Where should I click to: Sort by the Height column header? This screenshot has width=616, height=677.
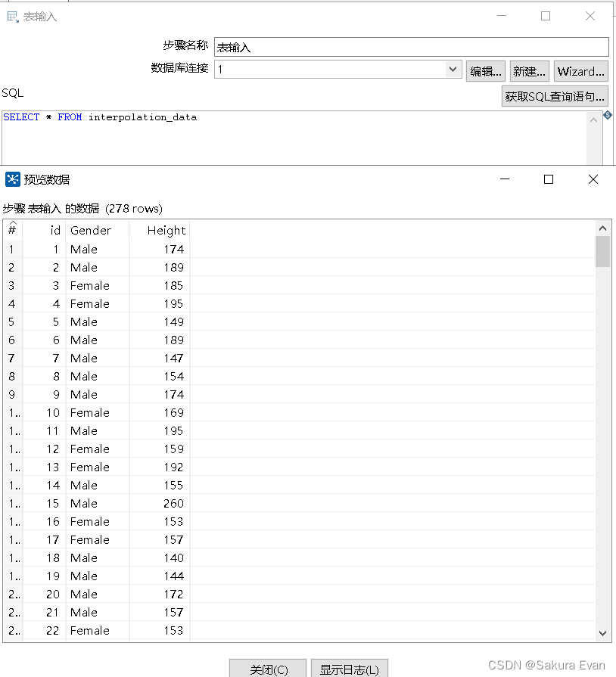coord(160,230)
